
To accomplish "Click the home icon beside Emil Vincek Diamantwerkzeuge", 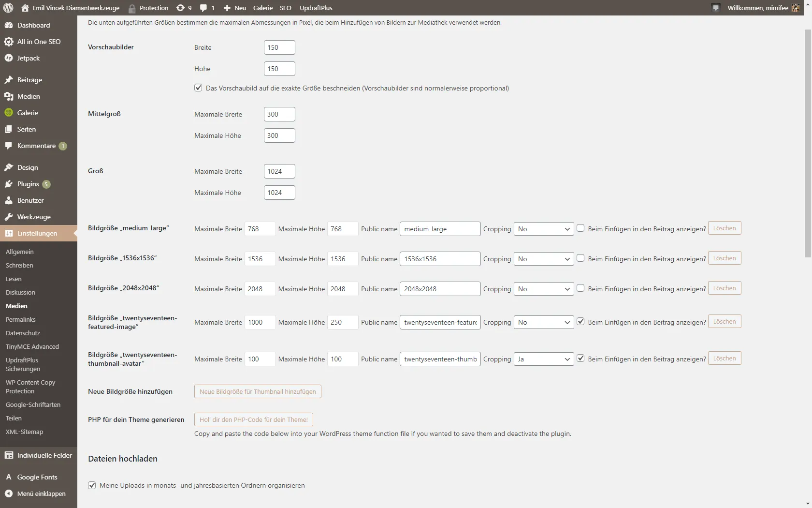I will [x=25, y=8].
